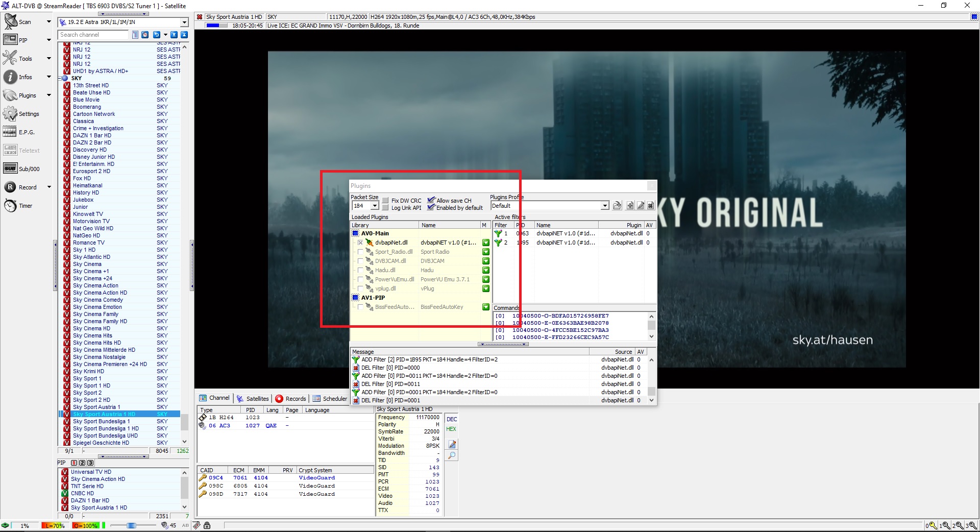Click the clock icon next to channel search
This screenshot has width=980, height=532.
145,35
